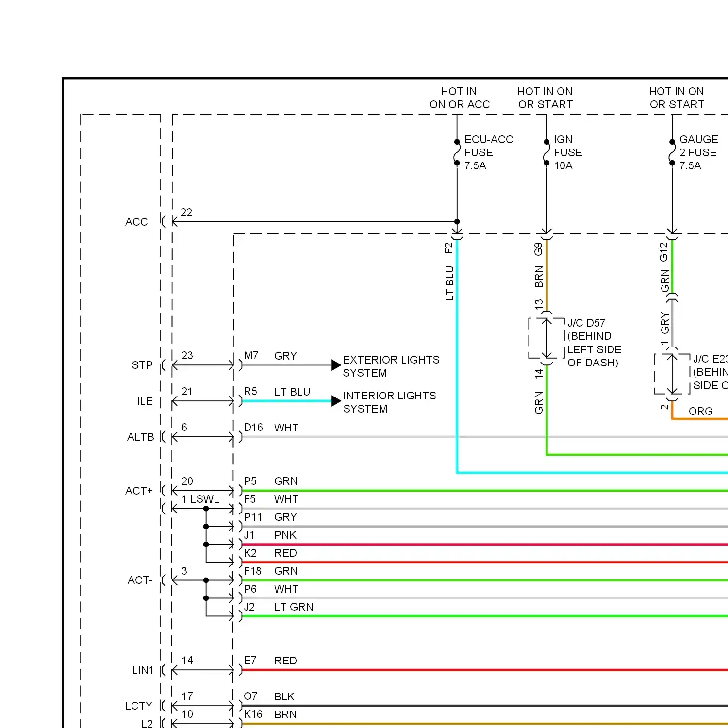Click the R5 LT BLU wire label

tap(277, 392)
